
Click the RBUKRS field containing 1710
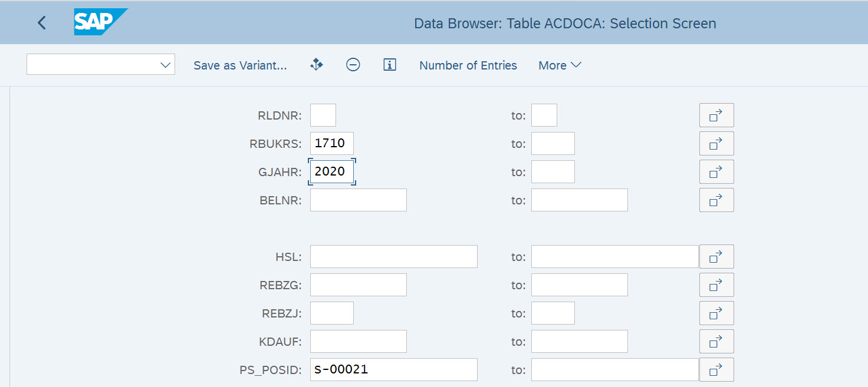(x=331, y=144)
